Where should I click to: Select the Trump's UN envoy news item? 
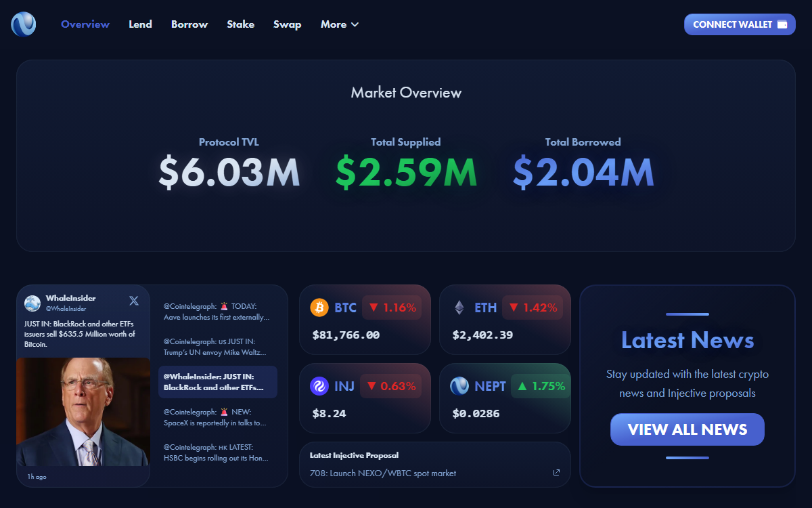pyautogui.click(x=217, y=347)
